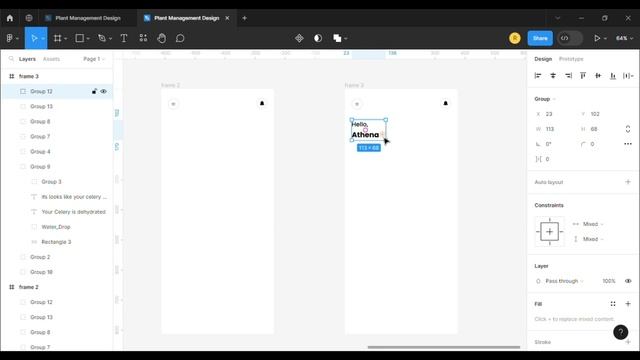Image resolution: width=640 pixels, height=360 pixels.
Task: Open horizontal constraint Mixed dropdown
Action: (x=593, y=224)
